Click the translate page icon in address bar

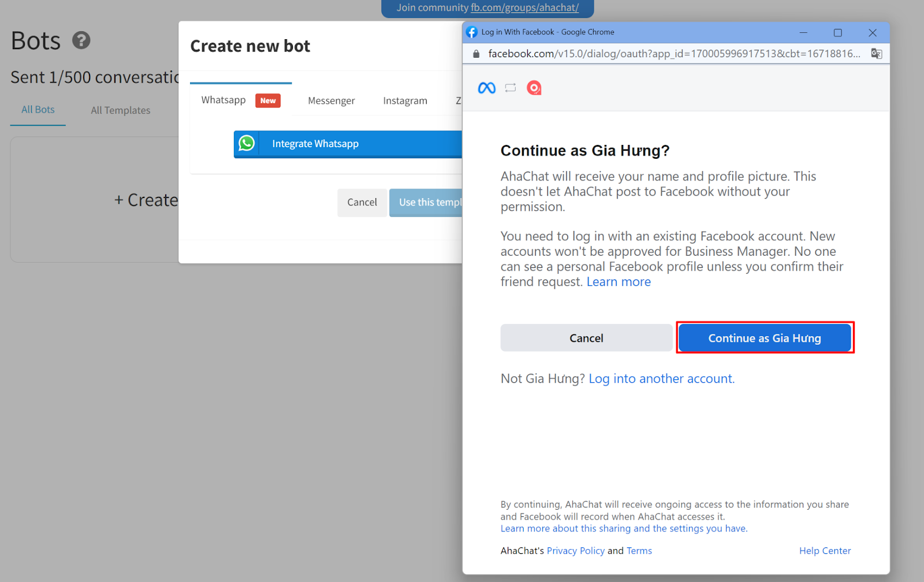876,54
